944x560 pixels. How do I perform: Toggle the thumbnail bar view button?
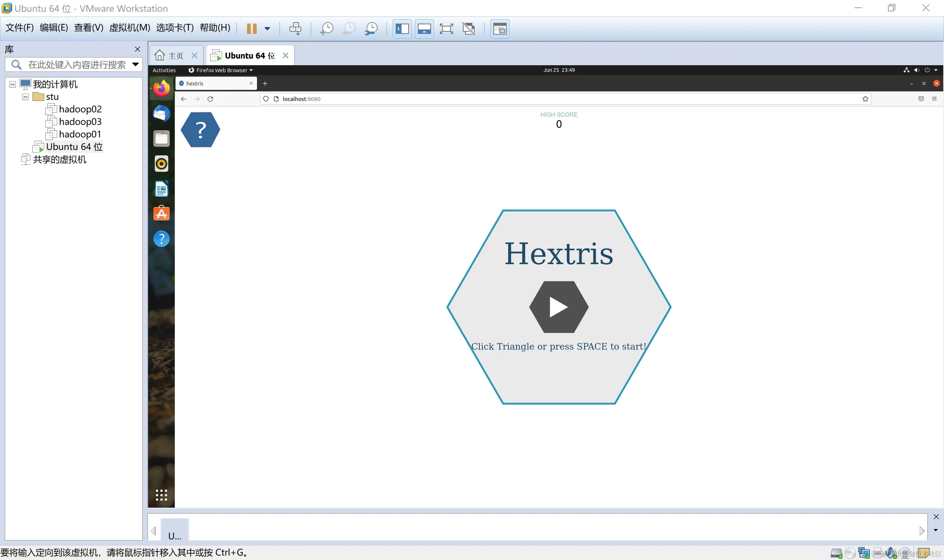pos(424,29)
